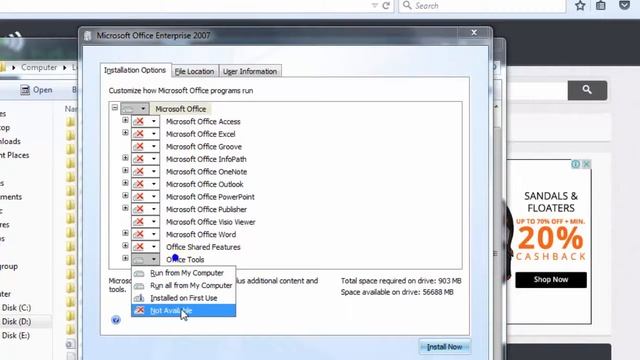Select Microsoft Office Word tree label
640x360 pixels.
pos(201,235)
